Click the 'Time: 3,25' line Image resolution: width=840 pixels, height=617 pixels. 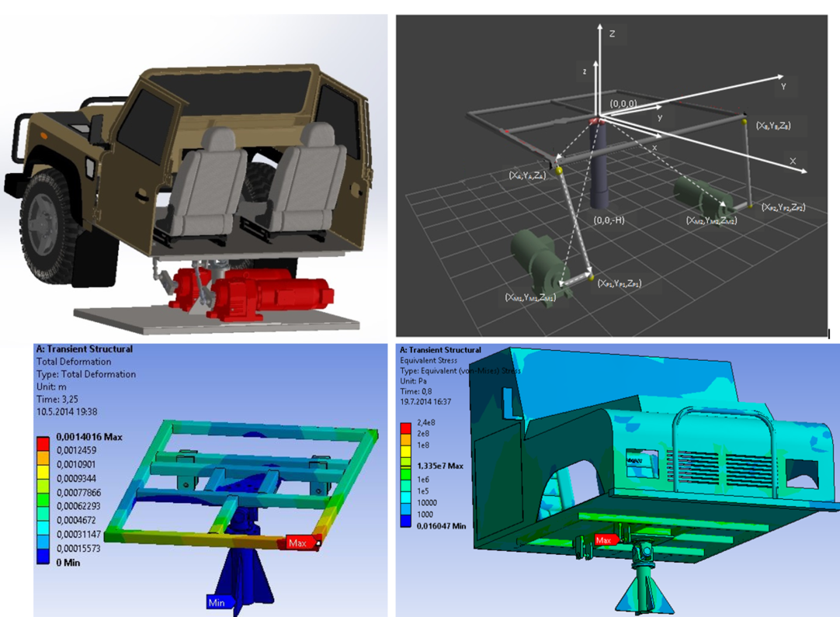pos(57,399)
